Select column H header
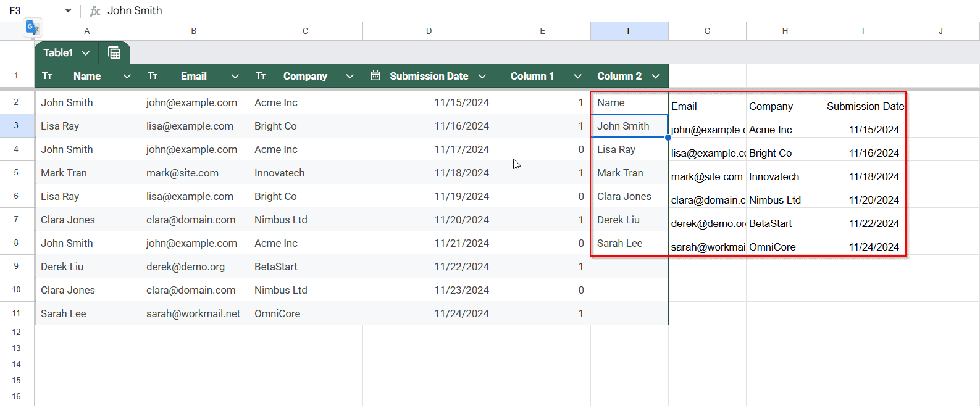 pyautogui.click(x=785, y=31)
